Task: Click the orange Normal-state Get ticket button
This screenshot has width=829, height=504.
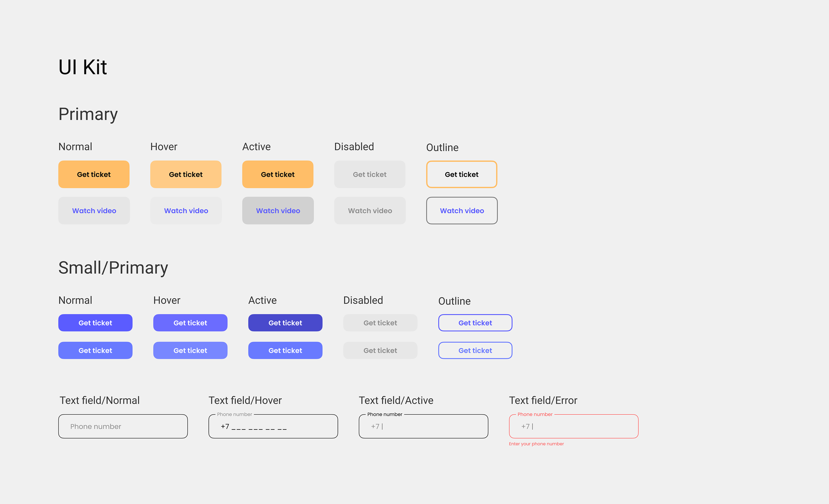Action: pos(94,174)
